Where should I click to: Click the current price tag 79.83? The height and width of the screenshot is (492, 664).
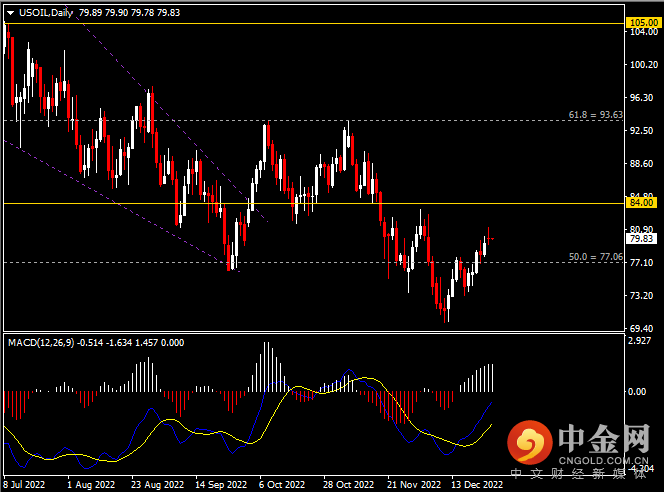640,239
